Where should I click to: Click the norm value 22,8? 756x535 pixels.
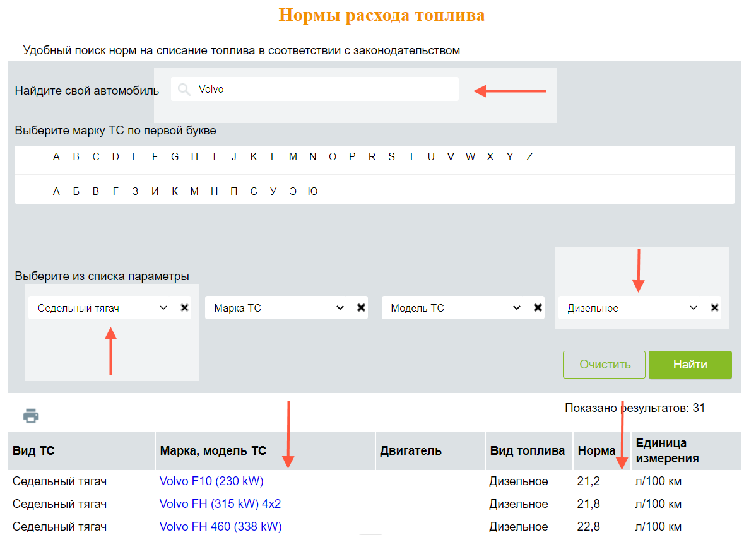click(x=588, y=526)
